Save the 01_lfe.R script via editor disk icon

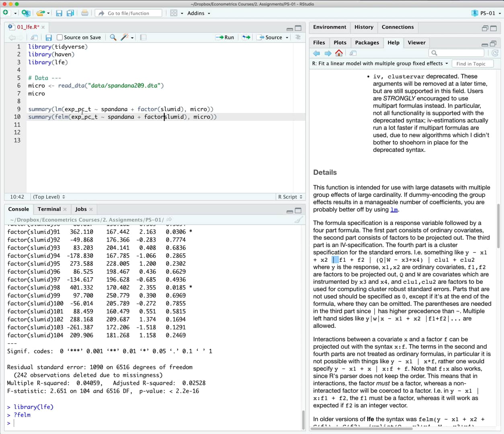[49, 37]
